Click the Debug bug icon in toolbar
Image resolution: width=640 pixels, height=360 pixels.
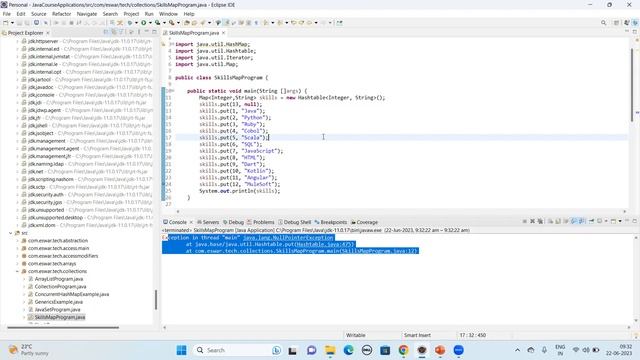pos(130,23)
